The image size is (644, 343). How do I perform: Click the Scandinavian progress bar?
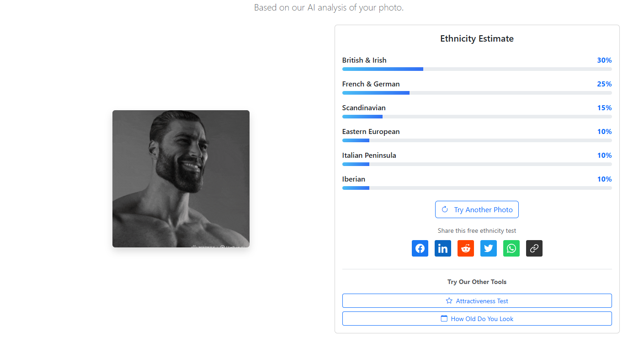pyautogui.click(x=477, y=117)
